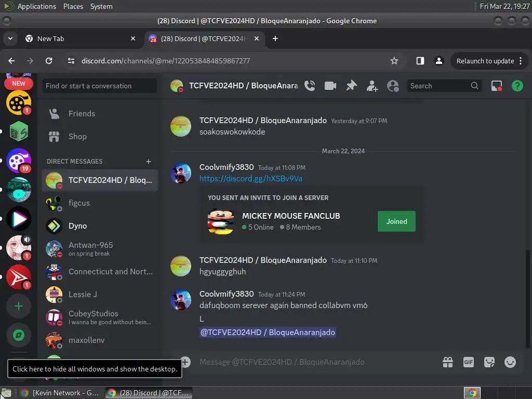Open the discord.gg/hXSBv9Va invite link
The width and height of the screenshot is (532, 399).
point(251,179)
